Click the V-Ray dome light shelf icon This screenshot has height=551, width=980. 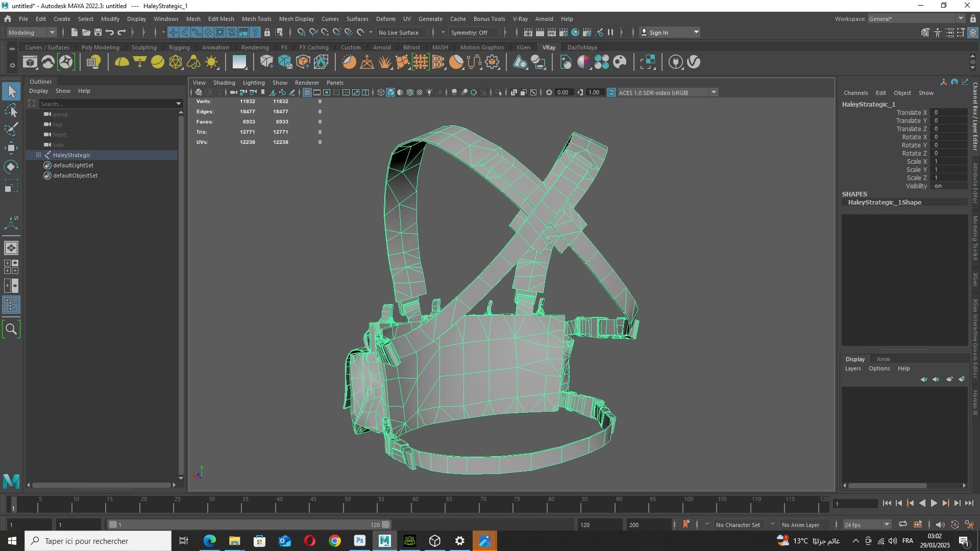[x=121, y=62]
